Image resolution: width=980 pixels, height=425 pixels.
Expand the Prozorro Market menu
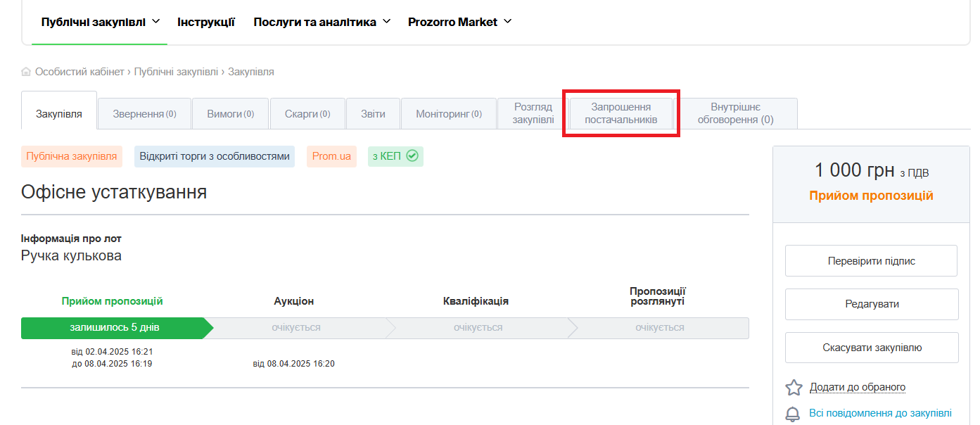coord(459,22)
